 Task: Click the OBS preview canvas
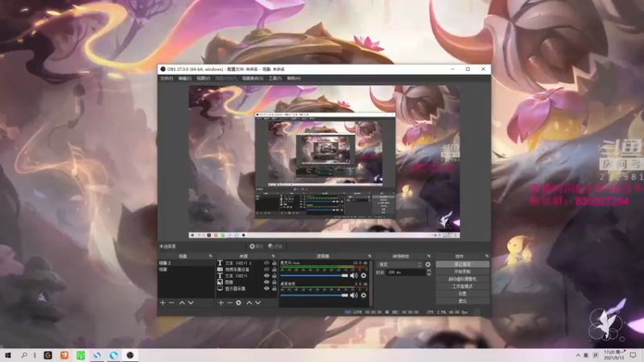tap(324, 162)
